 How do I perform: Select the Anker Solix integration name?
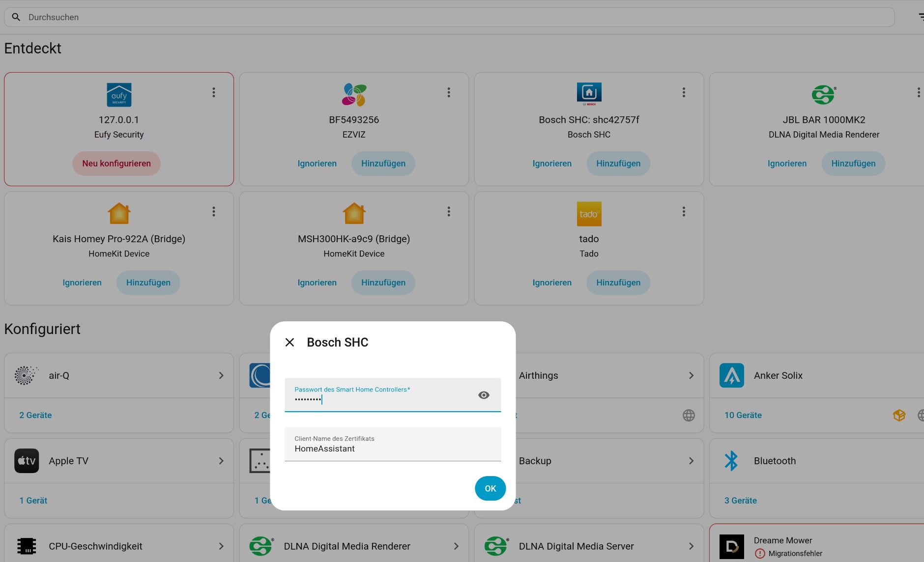coord(778,375)
